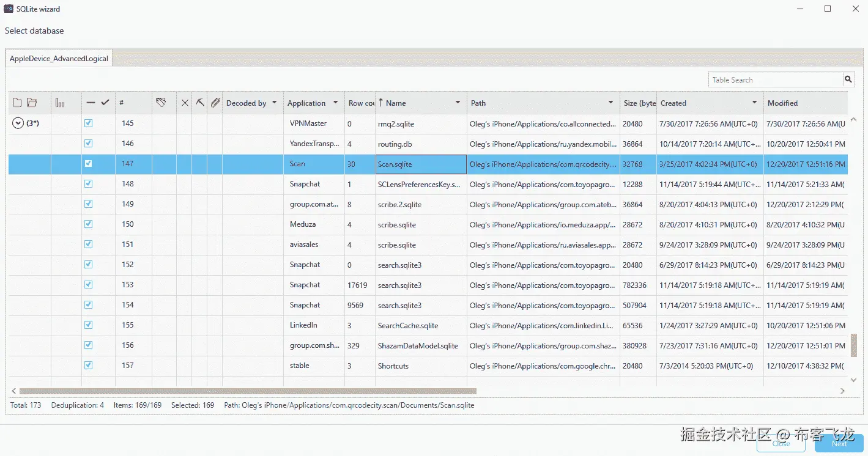Open the Path column filter dropdown
Image resolution: width=868 pixels, height=456 pixels.
point(611,103)
